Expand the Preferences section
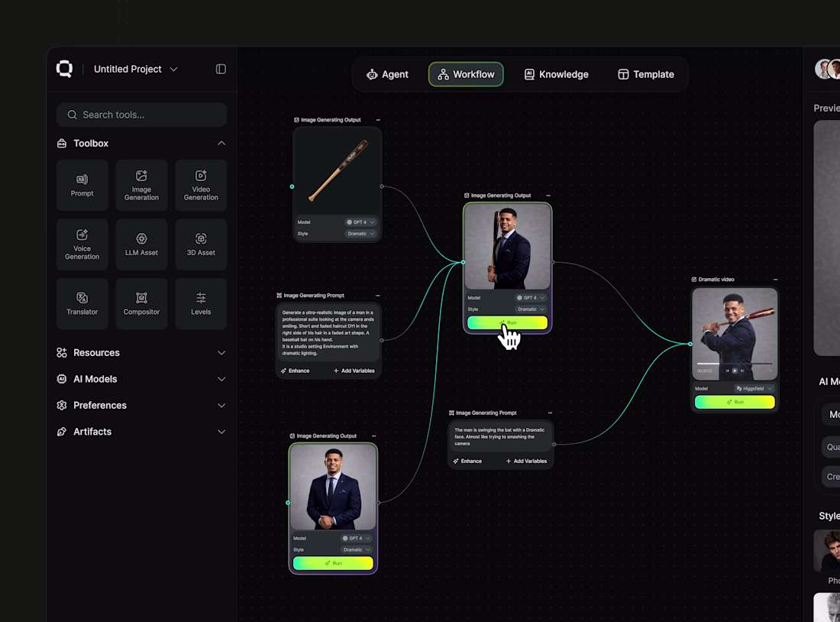The image size is (840, 622). [x=221, y=406]
